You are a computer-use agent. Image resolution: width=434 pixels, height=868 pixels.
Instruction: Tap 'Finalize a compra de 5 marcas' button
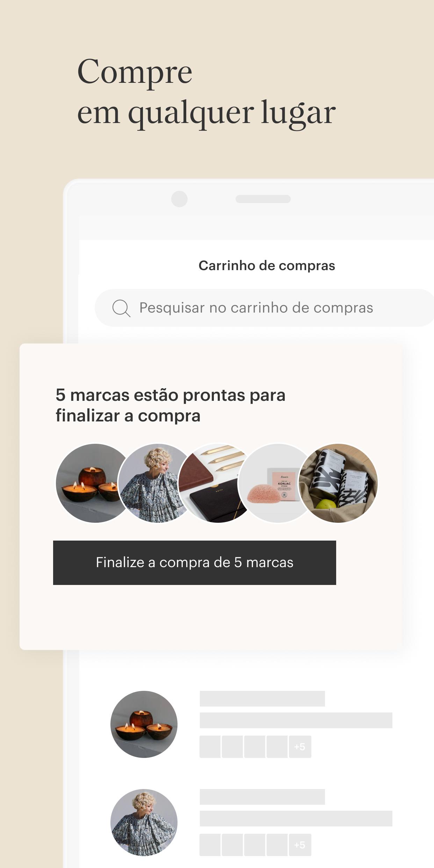pos(195,563)
